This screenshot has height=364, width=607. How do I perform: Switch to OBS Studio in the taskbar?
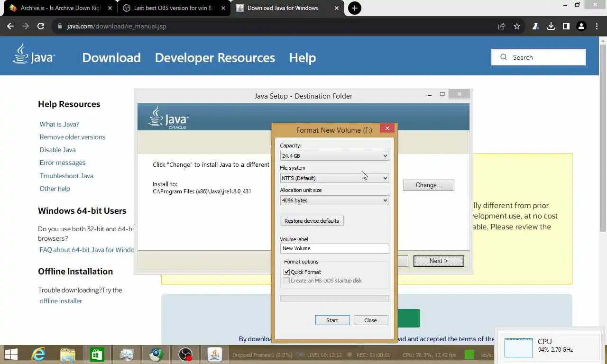tap(185, 355)
